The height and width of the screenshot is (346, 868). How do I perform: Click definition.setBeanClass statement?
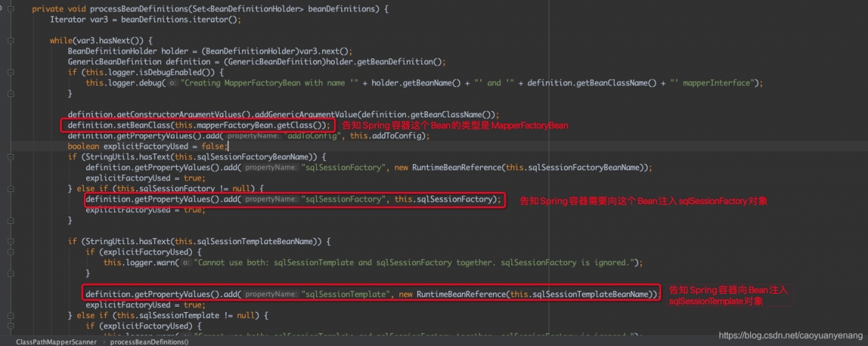tap(199, 126)
